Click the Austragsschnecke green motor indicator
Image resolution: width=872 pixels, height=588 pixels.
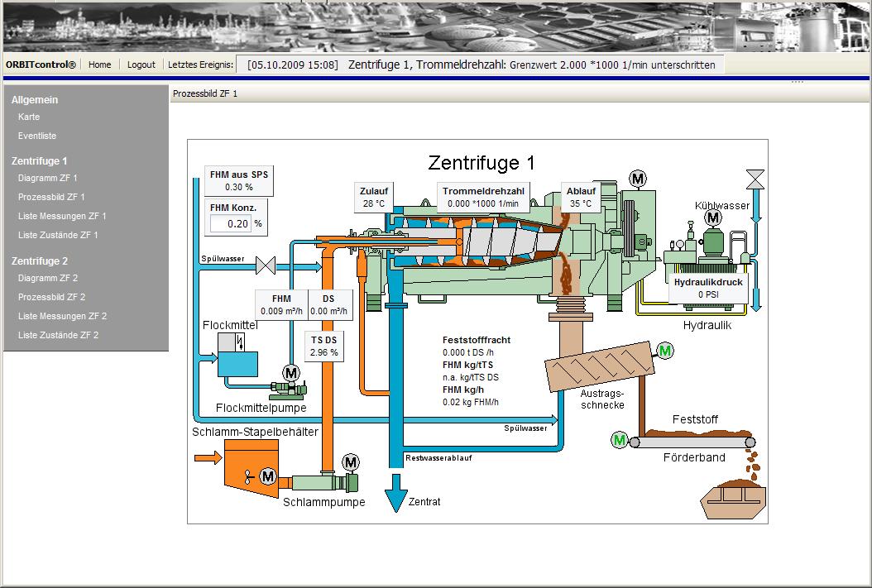coord(665,351)
